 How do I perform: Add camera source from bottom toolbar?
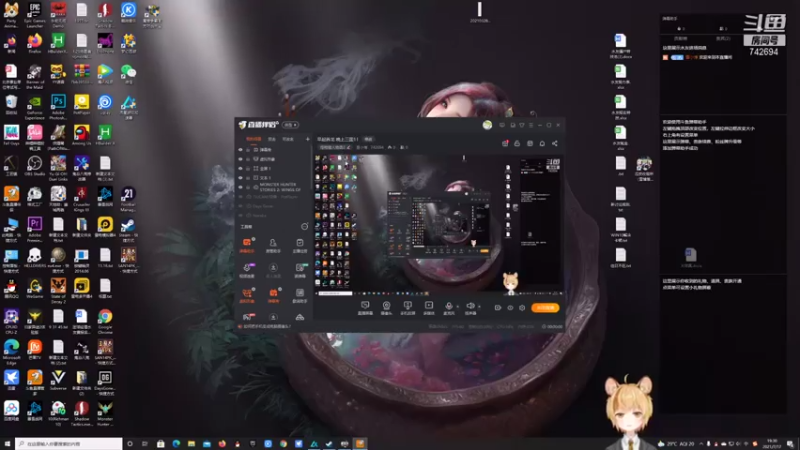386,308
